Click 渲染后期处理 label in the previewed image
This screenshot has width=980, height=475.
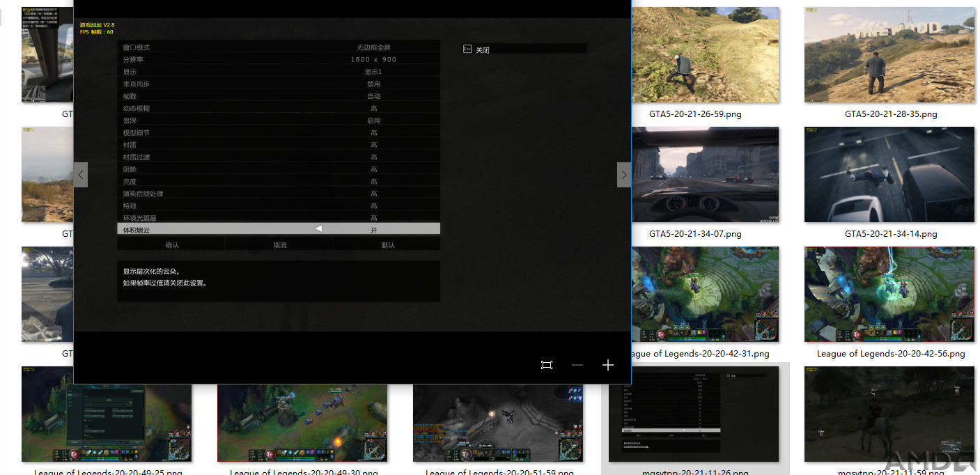143,194
